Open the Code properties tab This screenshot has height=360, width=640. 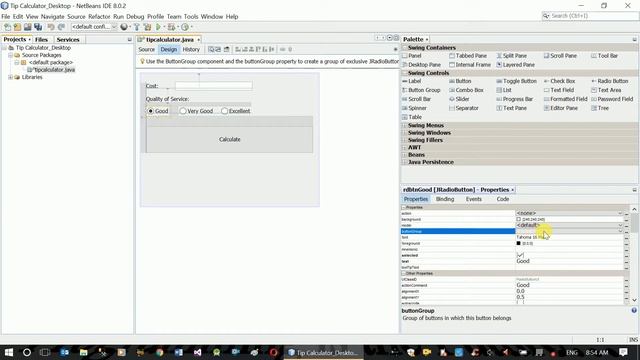(502, 199)
